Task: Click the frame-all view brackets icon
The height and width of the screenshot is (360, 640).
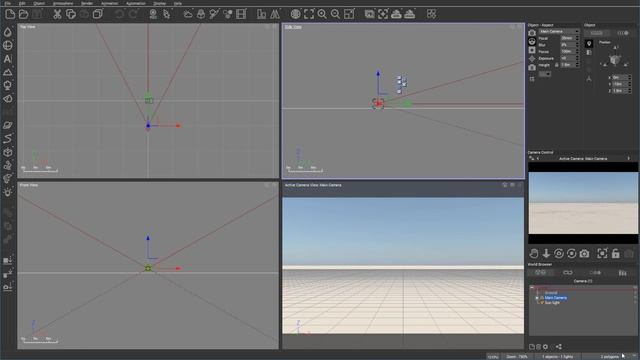Action: [x=309, y=14]
